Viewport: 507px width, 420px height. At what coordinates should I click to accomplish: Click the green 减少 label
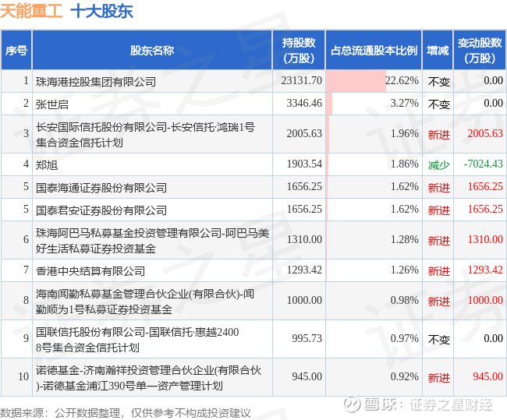[439, 165]
